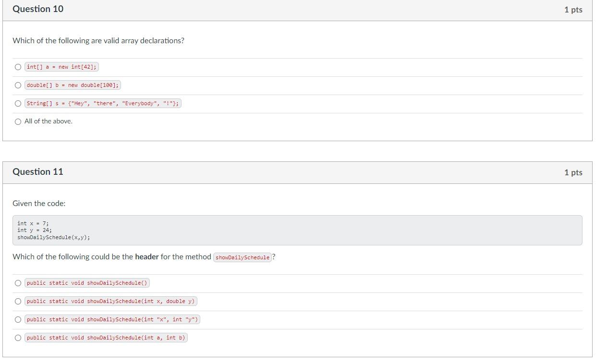The image size is (607, 364).
Task: Click the Question 10 header title
Action: pos(38,9)
